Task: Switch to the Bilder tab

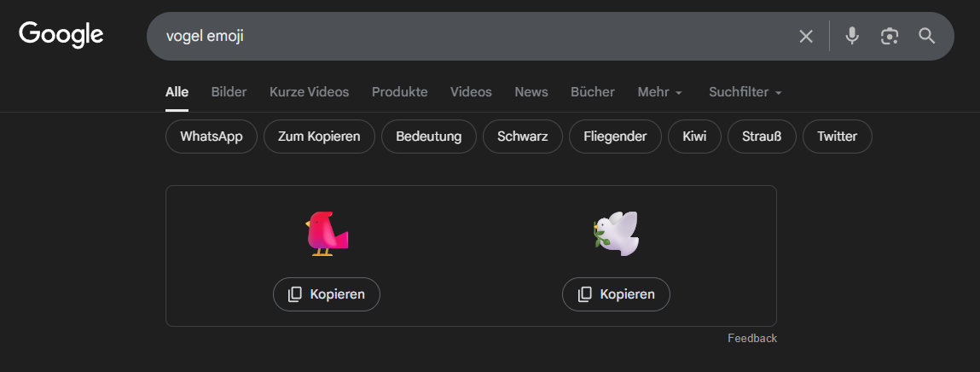Action: 229,92
